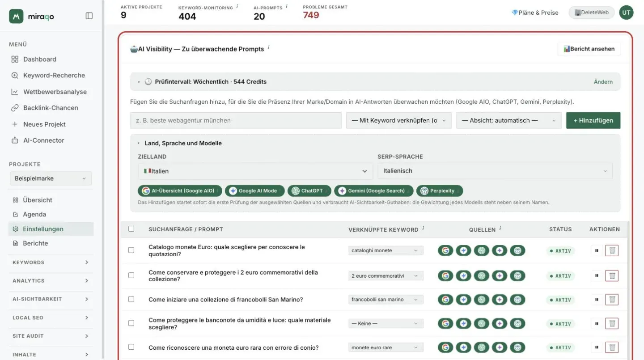Viewport: 644px width, 360px height.
Task: Change linked keyword 'cataloghi monete' dropdown
Action: coord(386,250)
